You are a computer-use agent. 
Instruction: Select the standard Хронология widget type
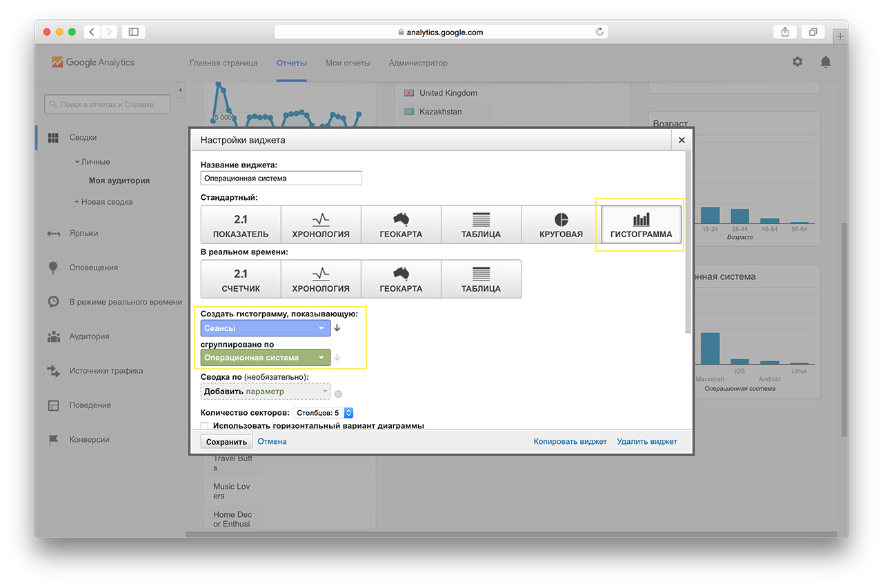pyautogui.click(x=321, y=225)
